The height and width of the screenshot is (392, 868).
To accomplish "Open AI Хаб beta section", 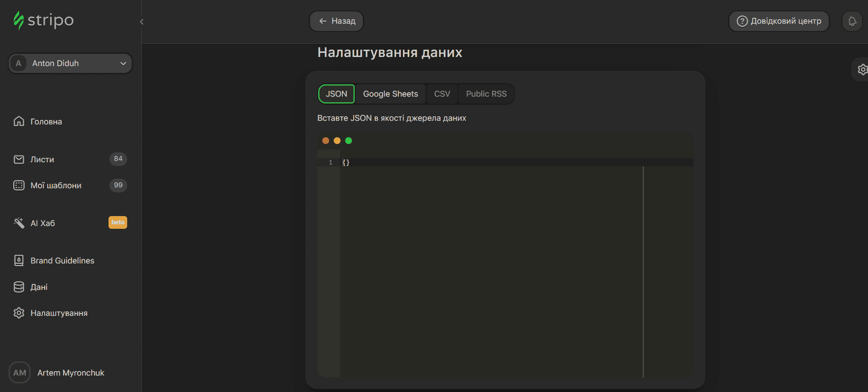I will coord(42,223).
